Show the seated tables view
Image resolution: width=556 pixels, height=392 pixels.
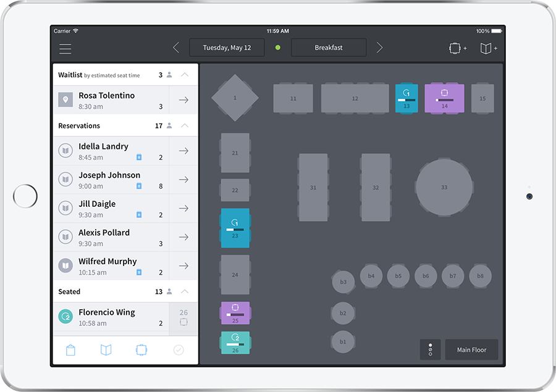pyautogui.click(x=141, y=349)
